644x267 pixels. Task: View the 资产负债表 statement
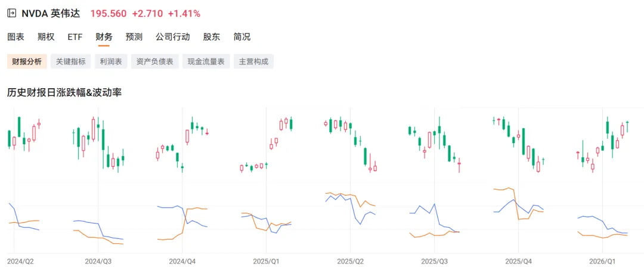[x=154, y=61]
